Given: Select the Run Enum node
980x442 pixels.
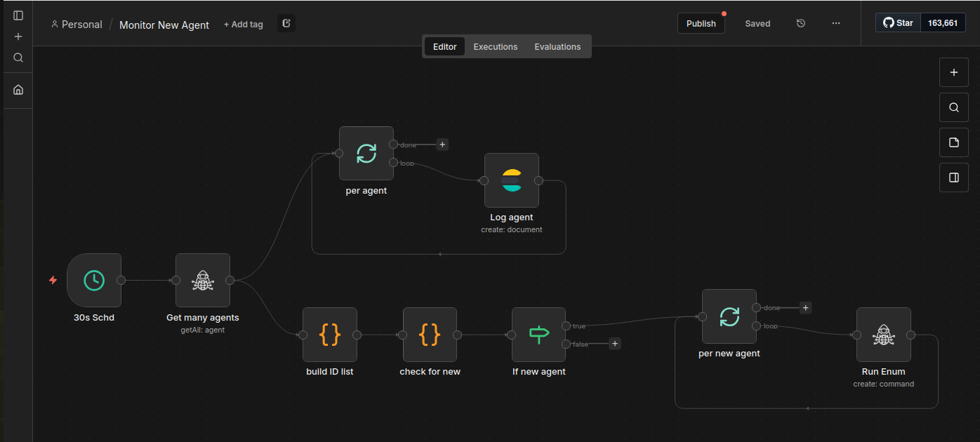Looking at the screenshot, I should pos(884,335).
